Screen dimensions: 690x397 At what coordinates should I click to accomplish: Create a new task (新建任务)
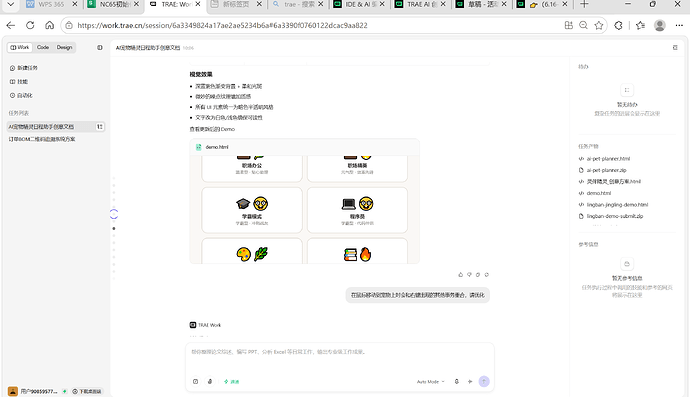pyautogui.click(x=24, y=68)
